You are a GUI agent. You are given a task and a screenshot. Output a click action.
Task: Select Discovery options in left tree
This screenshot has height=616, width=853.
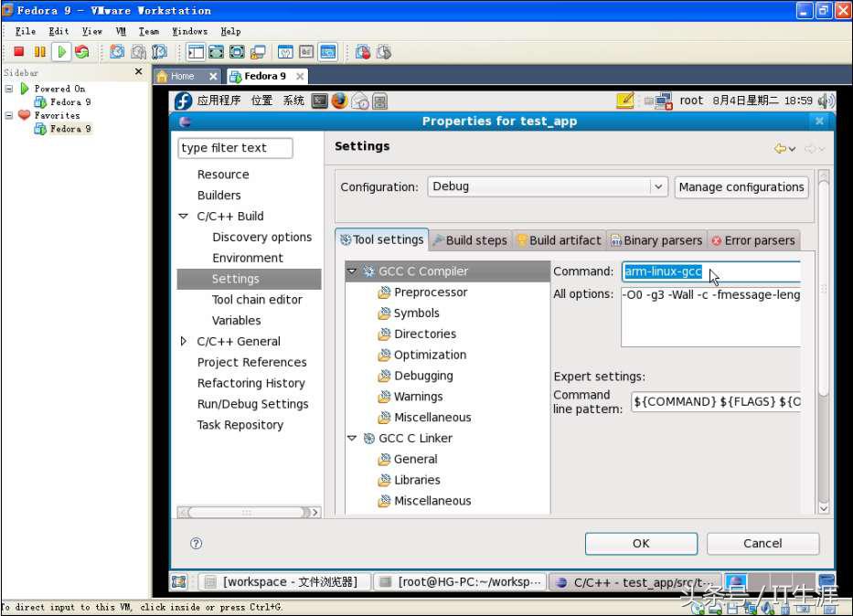pyautogui.click(x=262, y=237)
